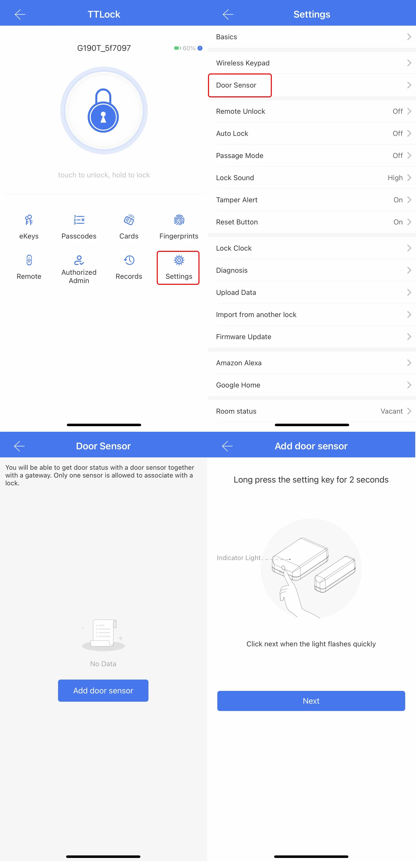Toggle Remote Unlock currently Off
Image resolution: width=416 pixels, height=868 pixels.
(x=312, y=111)
